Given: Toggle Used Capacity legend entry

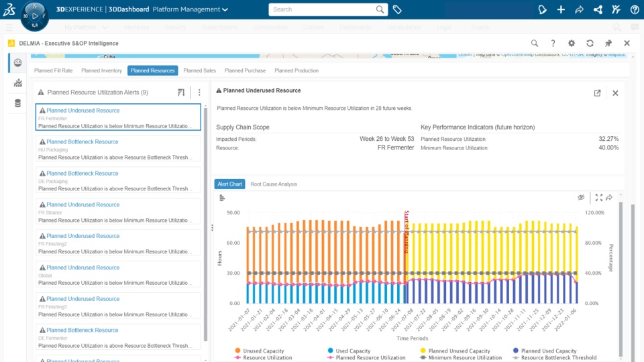Looking at the screenshot, I should pos(349,351).
